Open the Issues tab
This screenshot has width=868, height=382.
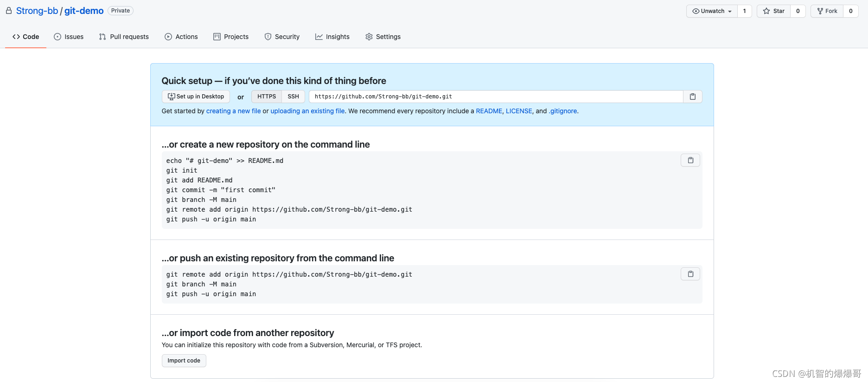(x=69, y=37)
